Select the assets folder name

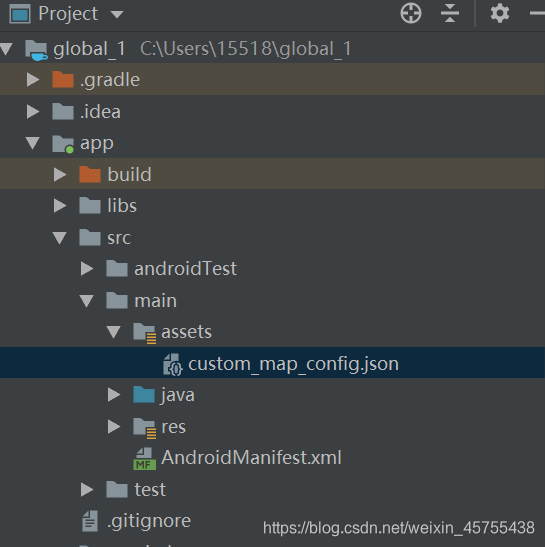(x=187, y=332)
